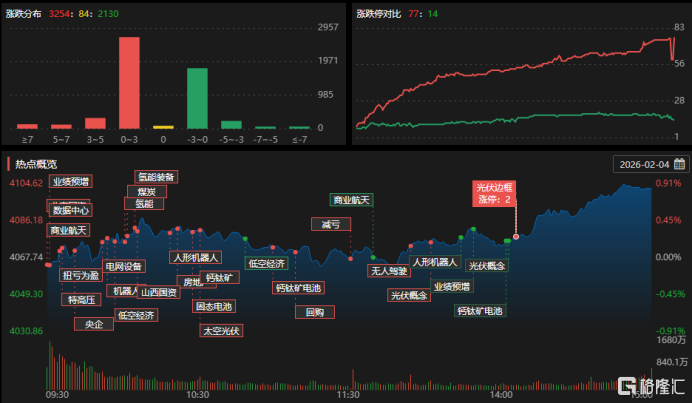Click the 氢能装备 hotspot tag
This screenshot has height=403, width=692.
pos(156,177)
